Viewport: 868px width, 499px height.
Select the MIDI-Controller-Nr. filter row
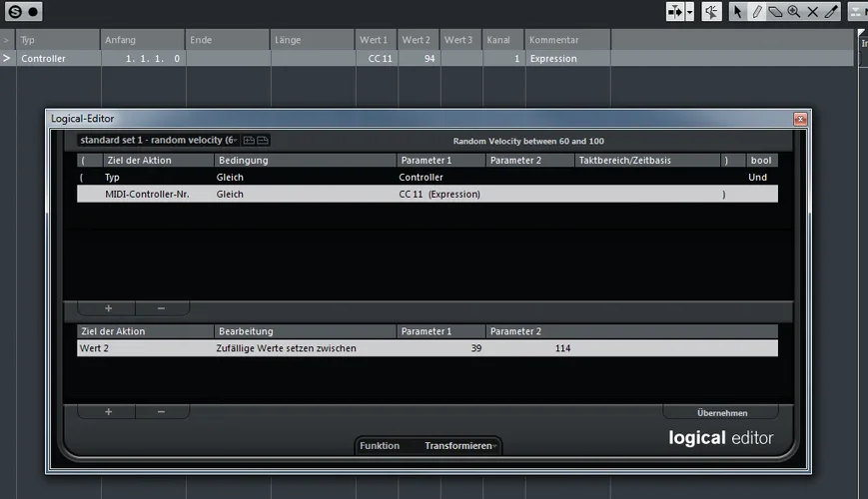click(x=428, y=195)
